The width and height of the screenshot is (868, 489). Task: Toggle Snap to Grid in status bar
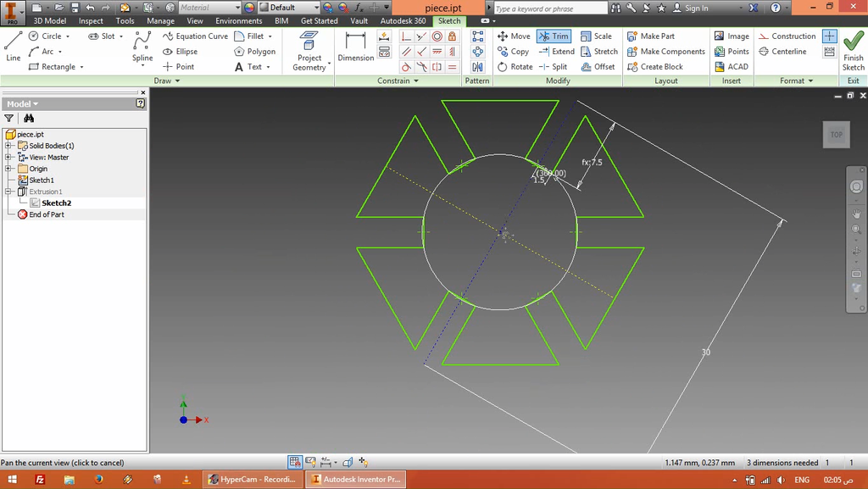295,462
